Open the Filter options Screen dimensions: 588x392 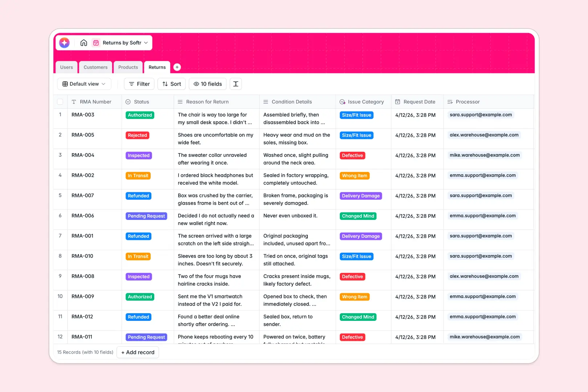[139, 84]
